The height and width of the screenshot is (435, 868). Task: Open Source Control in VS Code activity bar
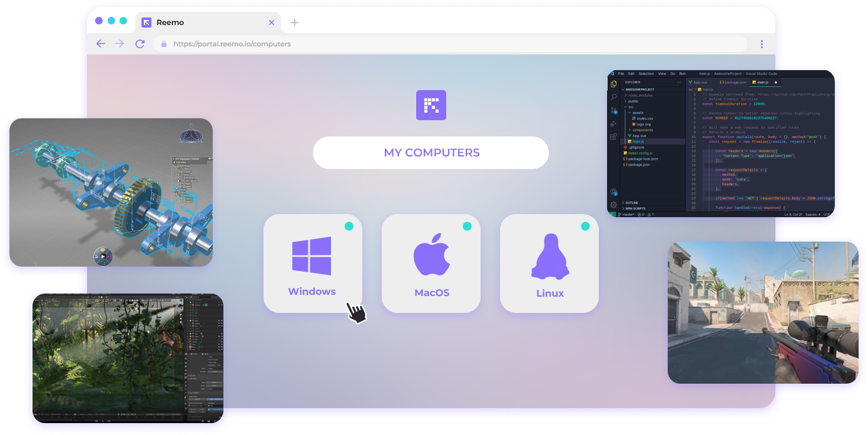pyautogui.click(x=613, y=110)
